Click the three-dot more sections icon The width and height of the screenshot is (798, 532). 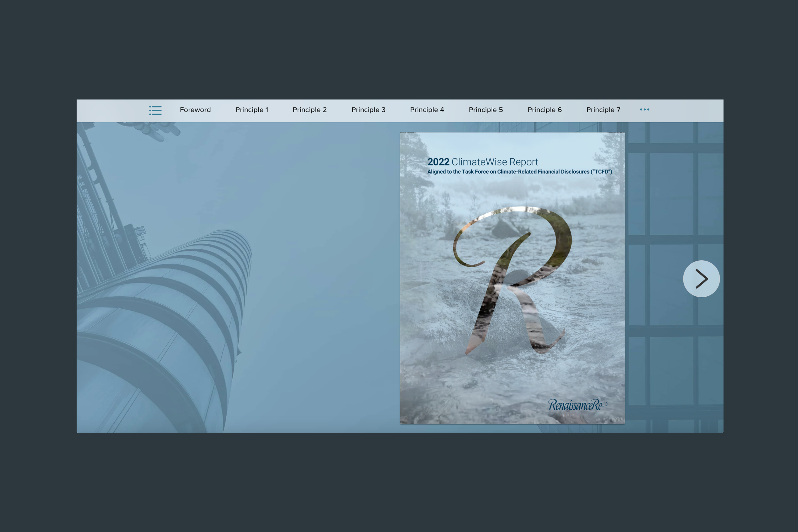(x=644, y=110)
